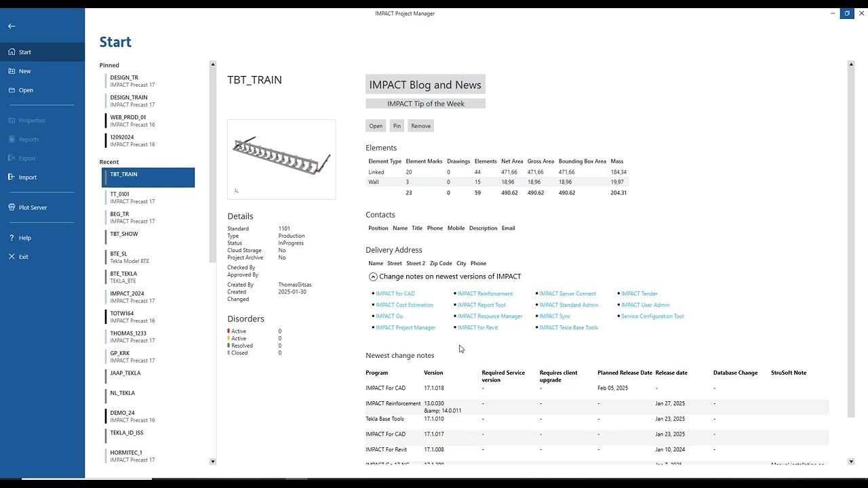Select recent project TOTW164
The width and height of the screenshot is (868, 488).
click(x=148, y=317)
